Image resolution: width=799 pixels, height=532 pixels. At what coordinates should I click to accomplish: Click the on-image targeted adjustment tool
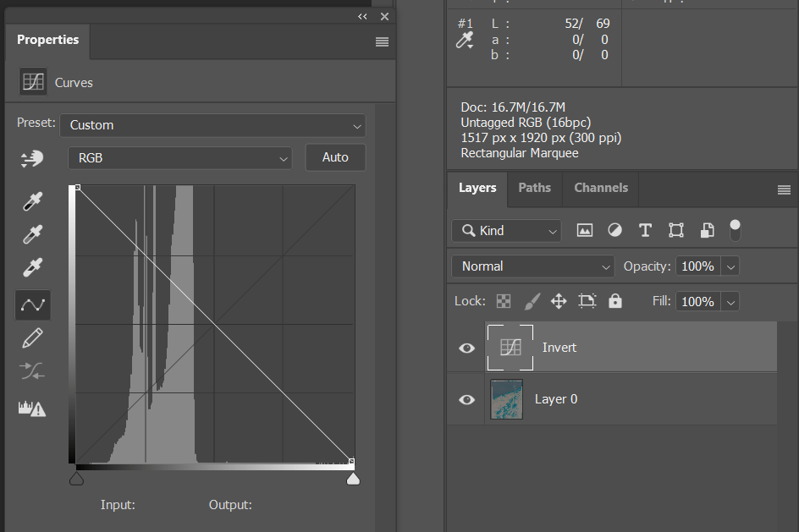[32, 158]
